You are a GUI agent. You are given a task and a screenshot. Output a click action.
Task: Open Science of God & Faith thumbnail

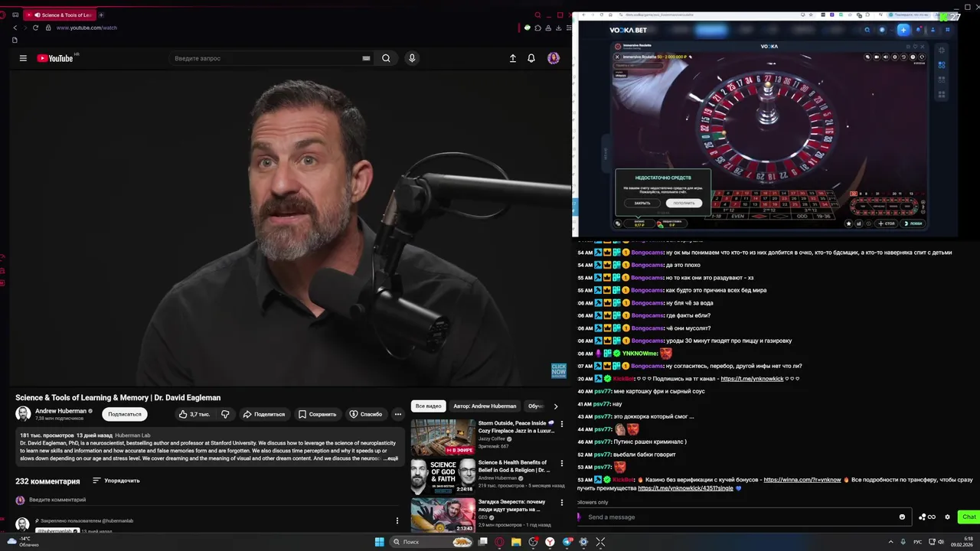click(443, 477)
